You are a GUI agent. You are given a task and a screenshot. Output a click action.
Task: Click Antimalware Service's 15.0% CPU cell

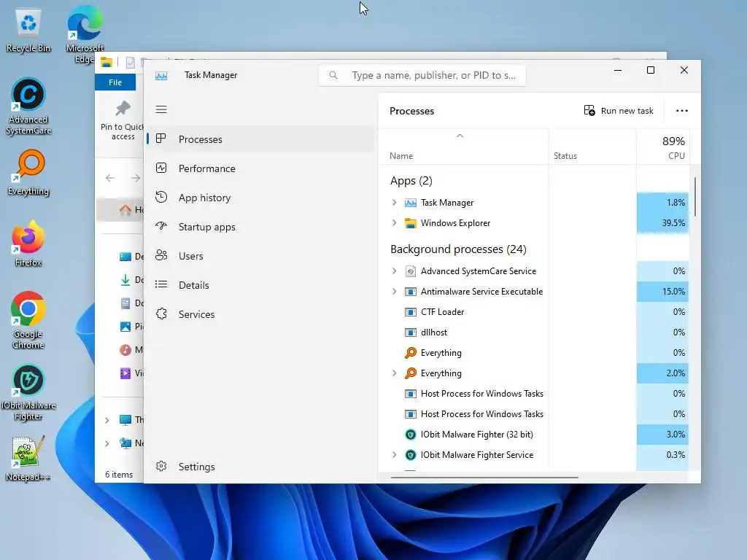(x=662, y=292)
